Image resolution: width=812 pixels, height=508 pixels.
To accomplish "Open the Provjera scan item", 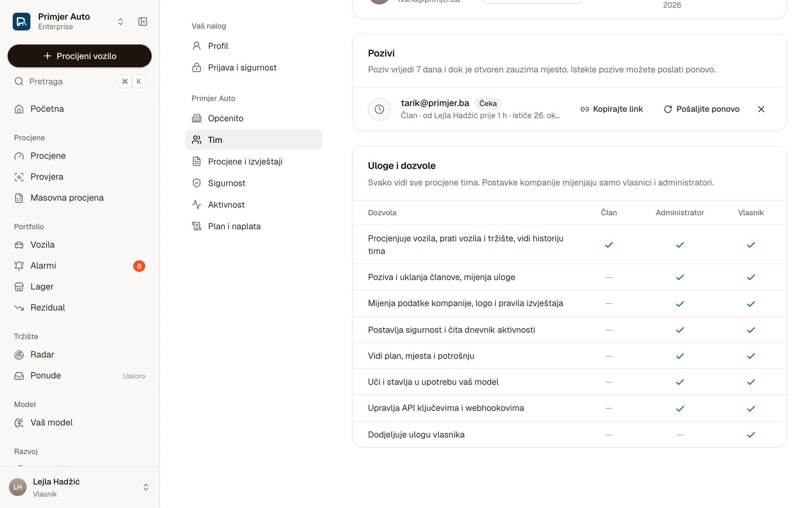I will [80, 177].
